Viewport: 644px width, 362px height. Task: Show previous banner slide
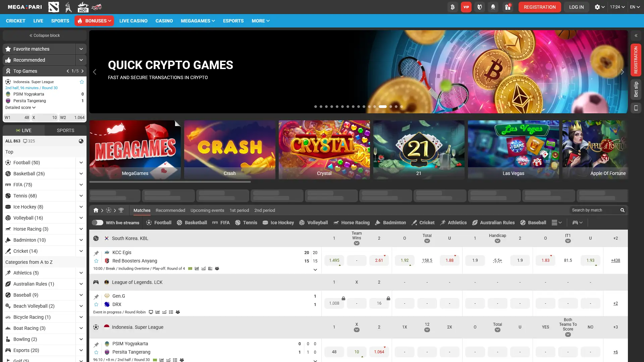click(x=95, y=72)
